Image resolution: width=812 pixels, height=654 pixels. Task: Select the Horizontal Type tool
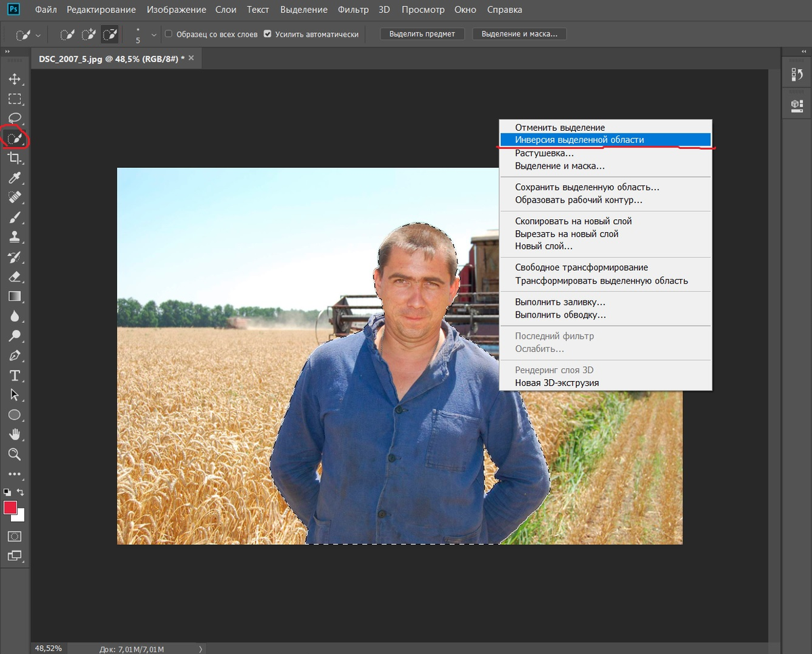coord(14,376)
